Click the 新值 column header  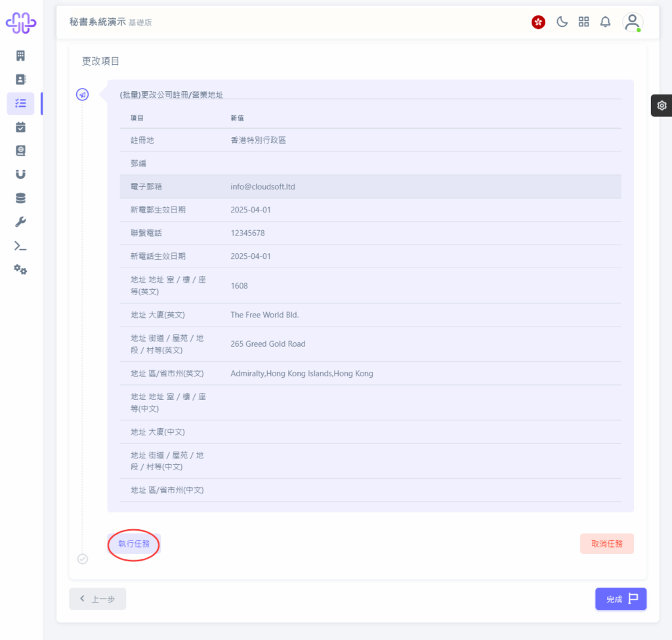pyautogui.click(x=237, y=118)
